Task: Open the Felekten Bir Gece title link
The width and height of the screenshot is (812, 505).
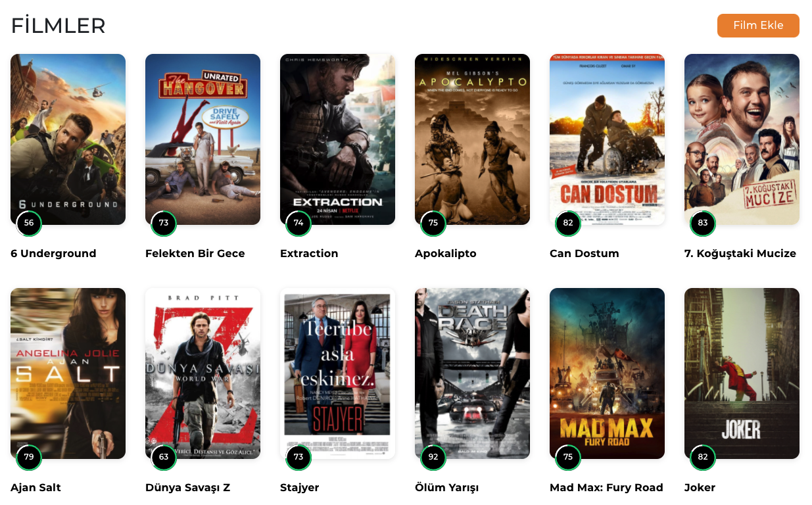Action: (195, 254)
